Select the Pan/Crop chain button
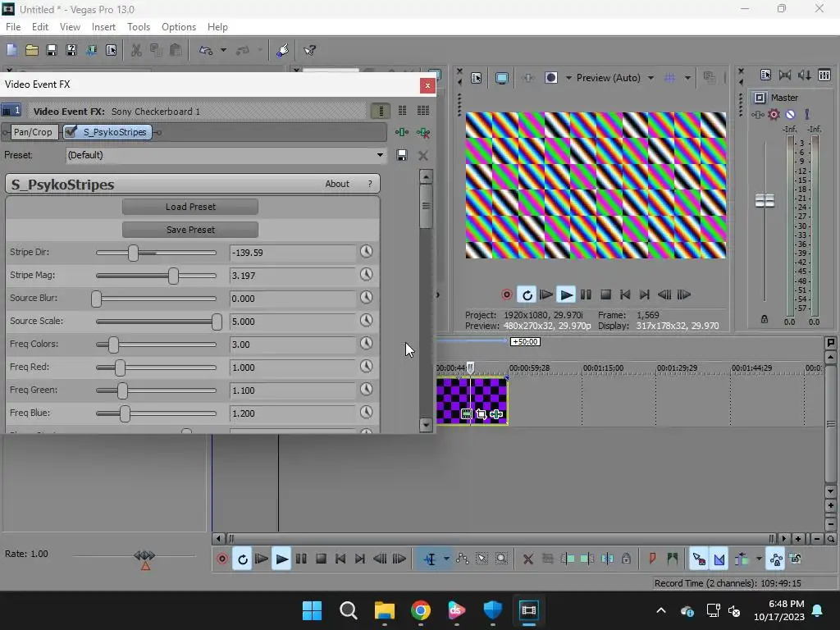The height and width of the screenshot is (630, 840). pyautogui.click(x=33, y=132)
